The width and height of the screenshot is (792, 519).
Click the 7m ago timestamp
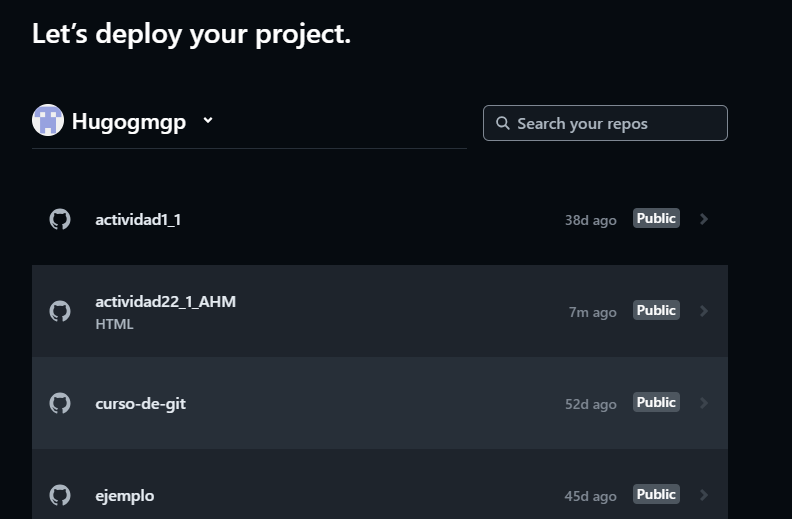click(592, 312)
